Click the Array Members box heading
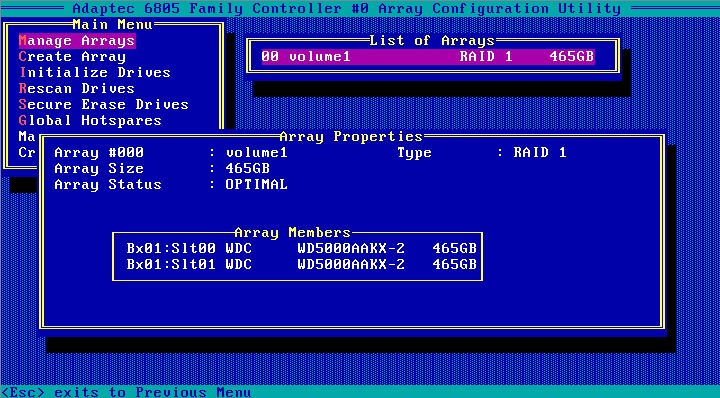The width and height of the screenshot is (720, 398). point(292,233)
